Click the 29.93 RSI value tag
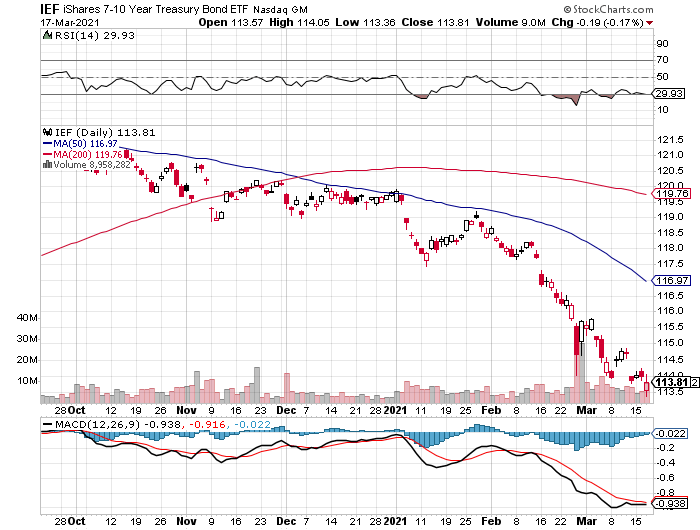This screenshot has height=530, width=700. click(x=669, y=93)
